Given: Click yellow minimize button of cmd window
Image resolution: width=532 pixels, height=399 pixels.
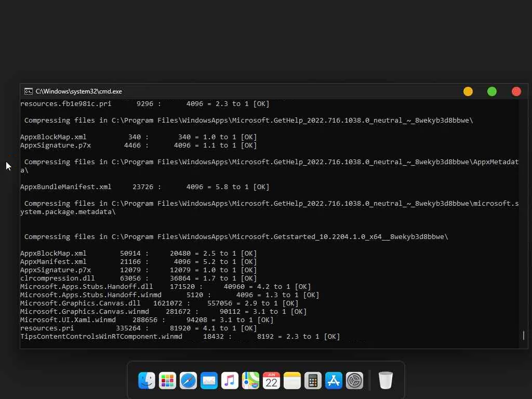Looking at the screenshot, I should click(x=468, y=91).
